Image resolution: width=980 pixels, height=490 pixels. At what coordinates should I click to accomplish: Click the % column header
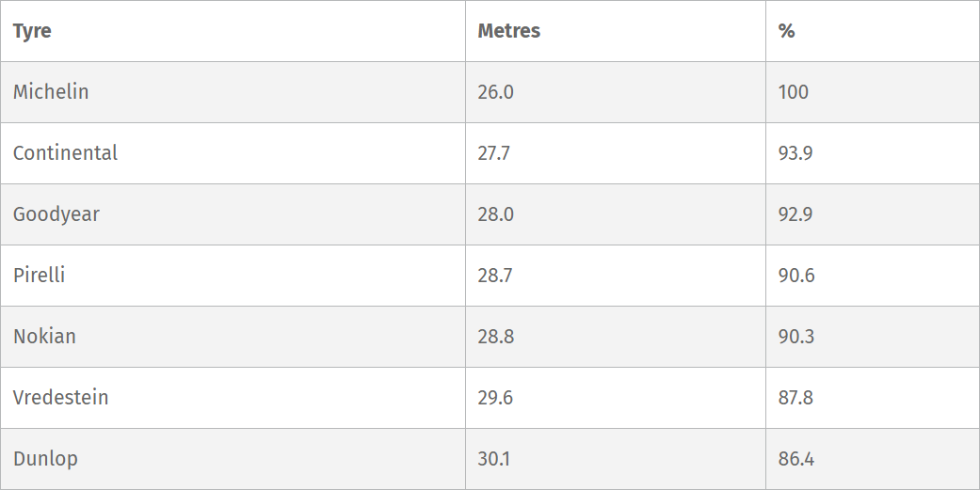pos(786,31)
